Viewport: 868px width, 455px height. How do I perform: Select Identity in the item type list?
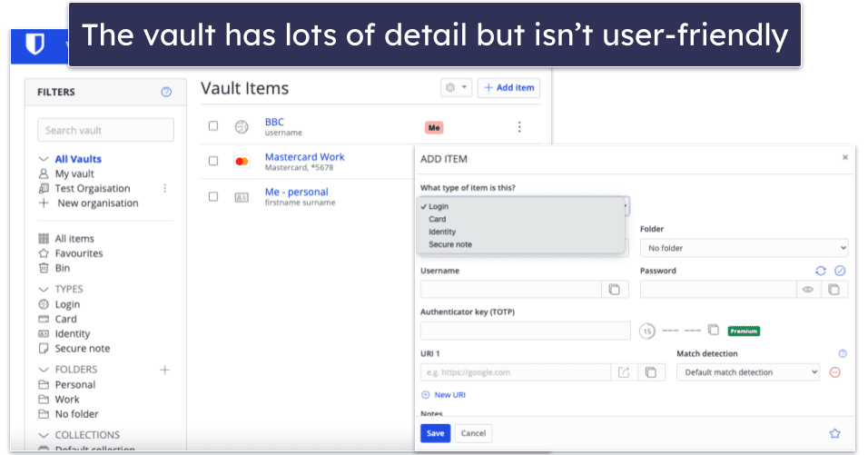[442, 232]
